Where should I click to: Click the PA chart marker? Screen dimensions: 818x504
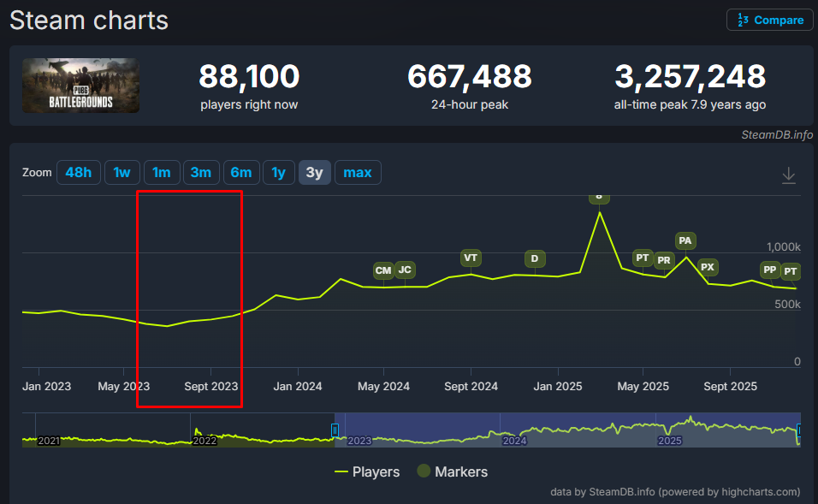685,240
